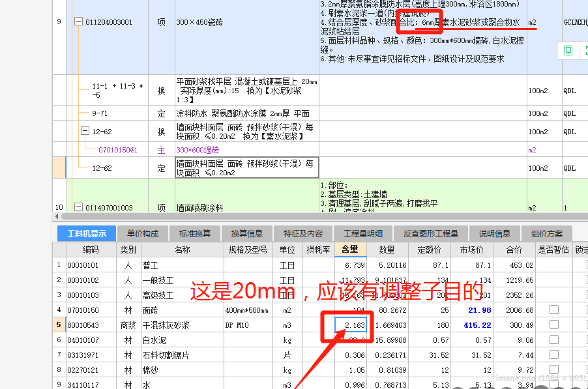Click the horizontal scrollbar track of upper grid
The height and width of the screenshot is (389, 588).
point(325,216)
